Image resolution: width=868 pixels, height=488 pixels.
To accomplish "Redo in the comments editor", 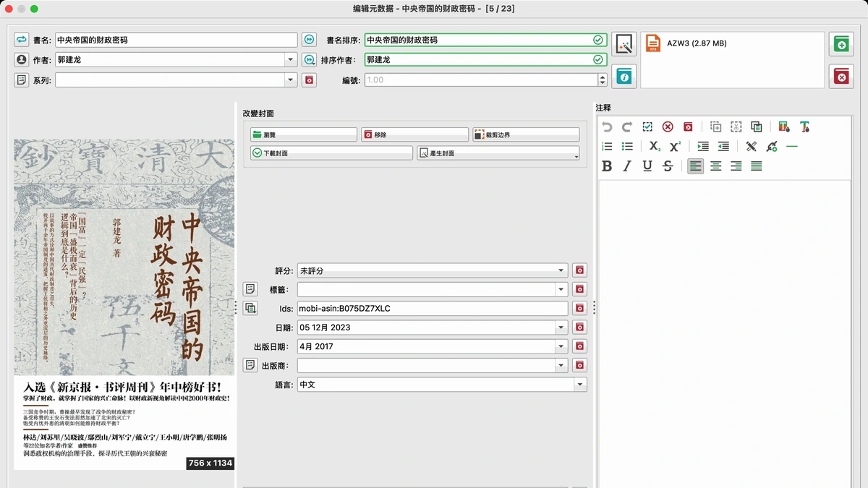I will tap(627, 127).
